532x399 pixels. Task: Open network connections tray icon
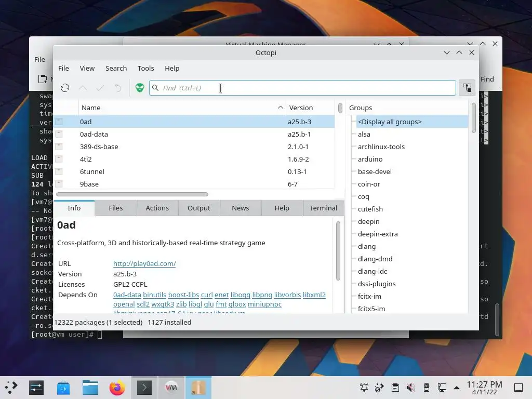(x=442, y=388)
